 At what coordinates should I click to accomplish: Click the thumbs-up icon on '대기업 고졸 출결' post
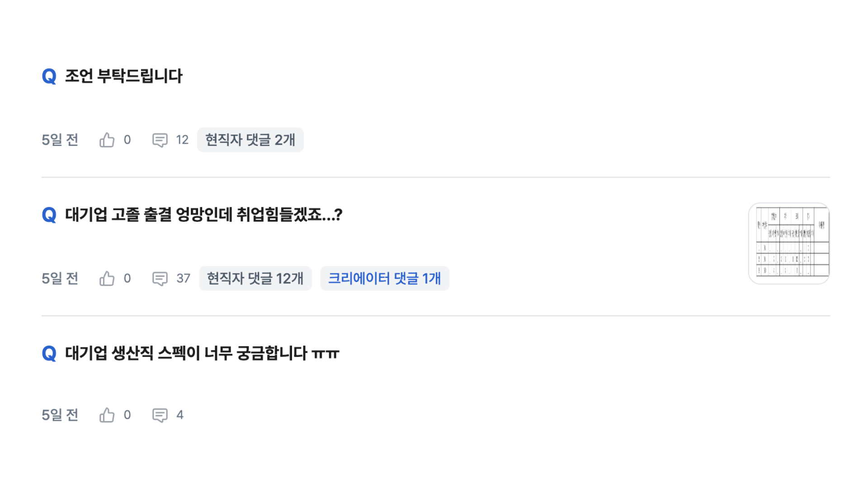[x=107, y=278]
